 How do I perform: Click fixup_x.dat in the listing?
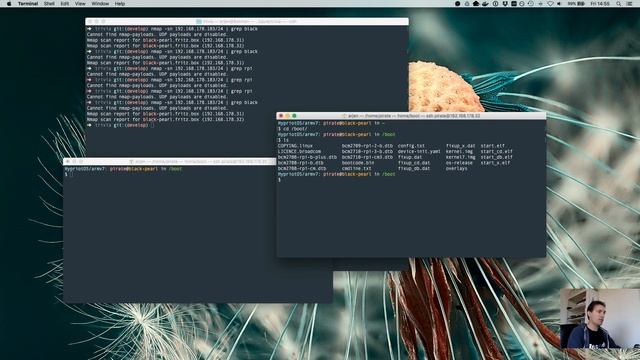point(460,146)
